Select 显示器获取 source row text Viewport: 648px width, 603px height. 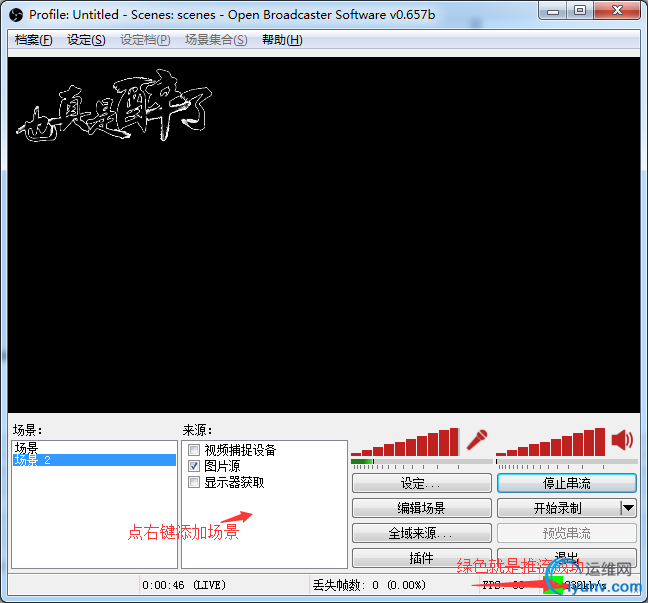coord(234,482)
